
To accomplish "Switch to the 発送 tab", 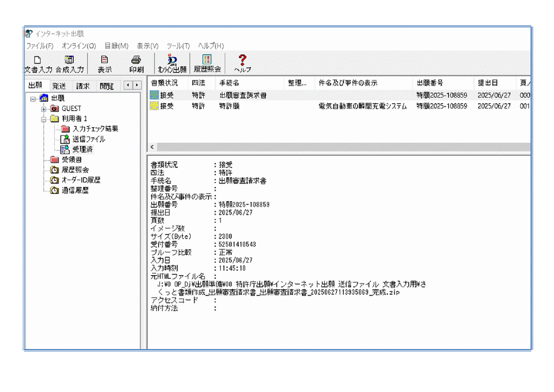I will tap(59, 86).
